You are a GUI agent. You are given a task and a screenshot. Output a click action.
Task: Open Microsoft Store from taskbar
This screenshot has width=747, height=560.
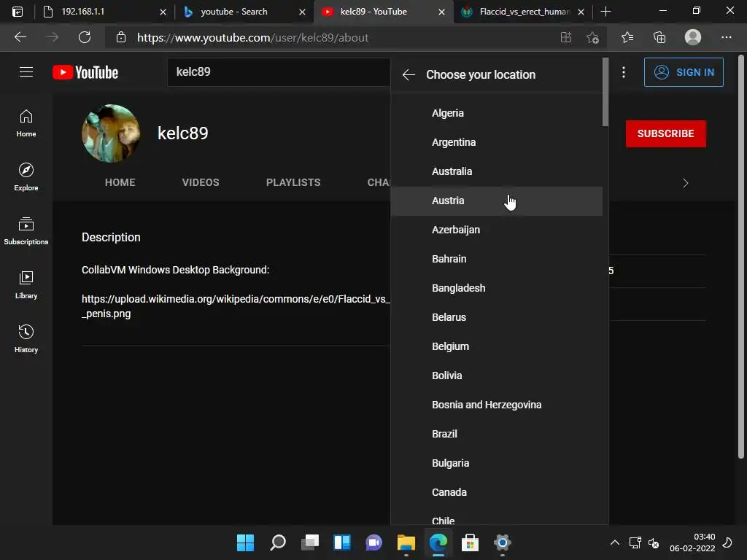(471, 542)
